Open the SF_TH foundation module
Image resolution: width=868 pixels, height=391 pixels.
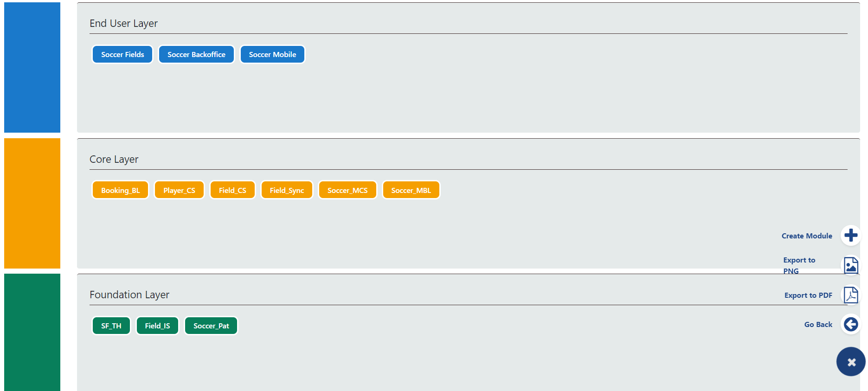coord(111,326)
